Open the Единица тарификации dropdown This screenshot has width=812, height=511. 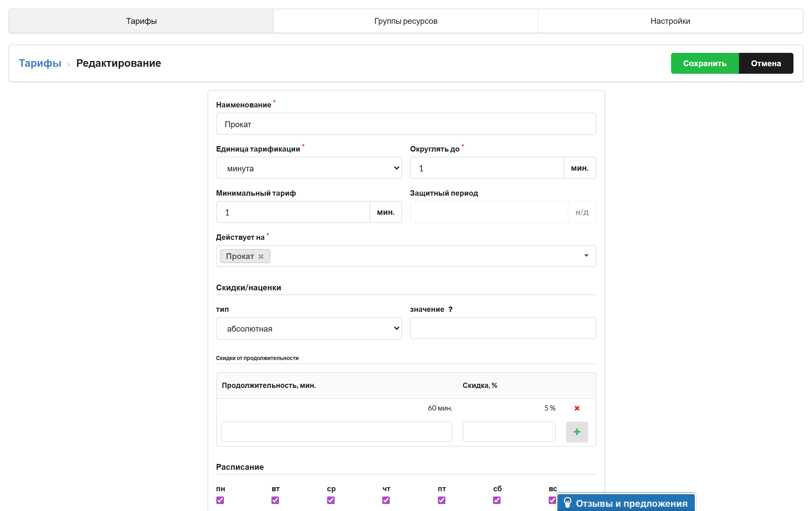(x=309, y=168)
